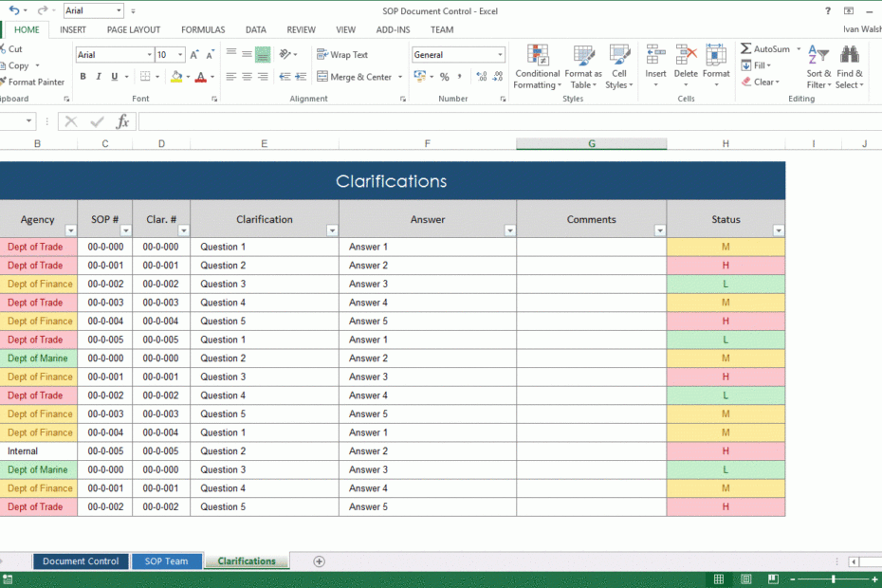Image resolution: width=882 pixels, height=588 pixels.
Task: Click the Format as Table button
Action: pyautogui.click(x=582, y=66)
